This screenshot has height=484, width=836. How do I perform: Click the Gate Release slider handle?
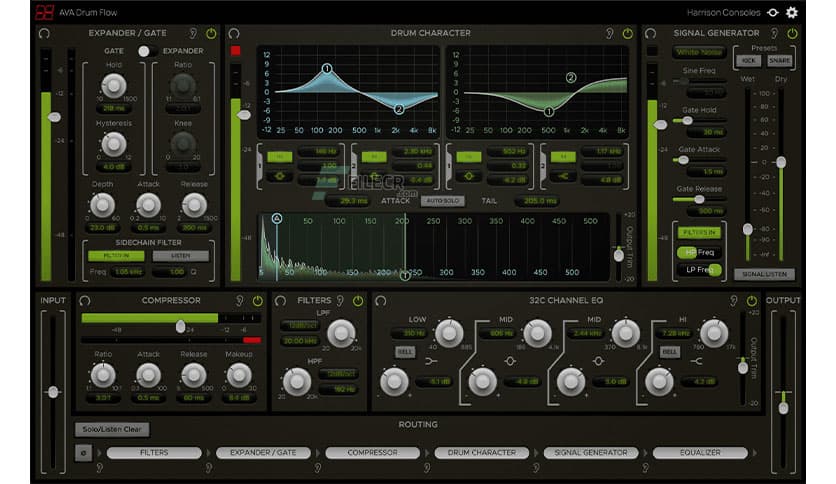[699, 199]
